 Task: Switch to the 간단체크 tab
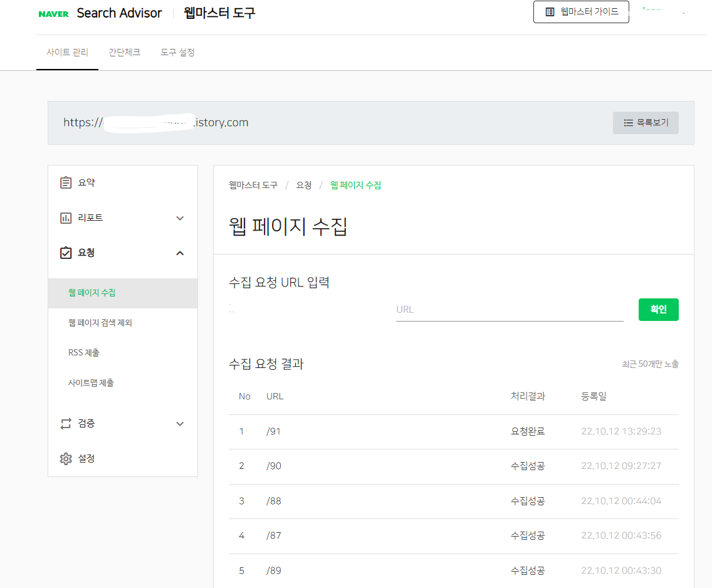(x=124, y=53)
